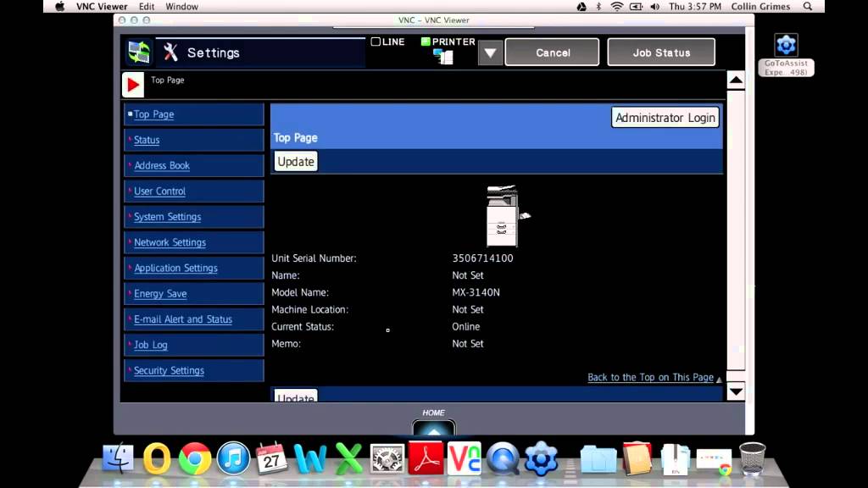This screenshot has width=868, height=488.
Task: Open the Energy Save sidebar link
Action: pyautogui.click(x=160, y=294)
